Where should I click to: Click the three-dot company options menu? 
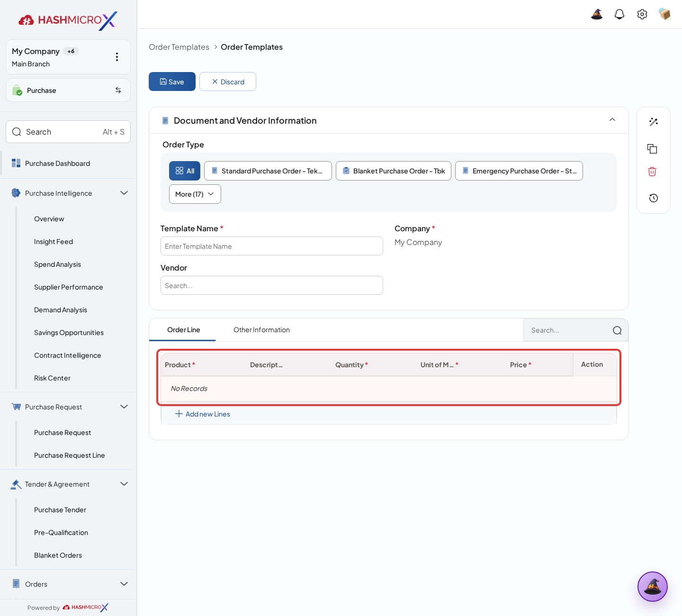pos(117,57)
